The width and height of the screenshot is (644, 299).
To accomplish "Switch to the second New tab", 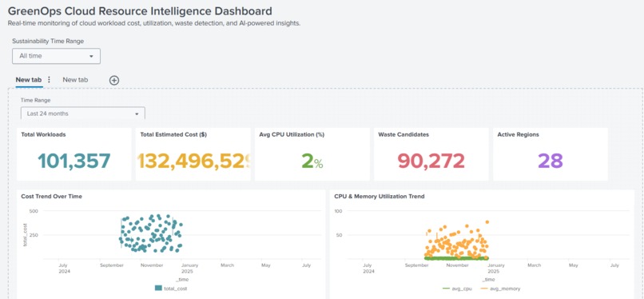I will pos(75,80).
